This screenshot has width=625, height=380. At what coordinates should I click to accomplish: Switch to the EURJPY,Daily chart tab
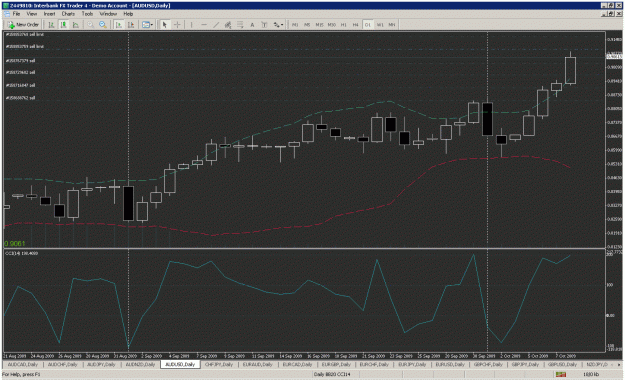click(413, 364)
